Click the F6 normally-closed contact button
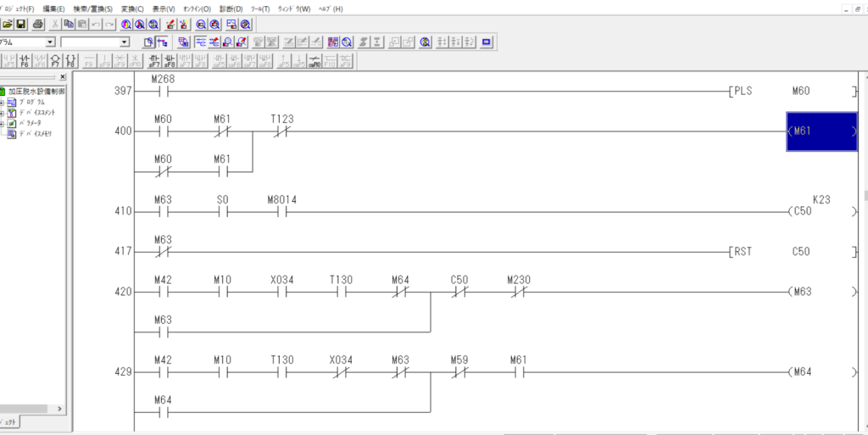Image resolution: width=868 pixels, height=435 pixels. [x=25, y=60]
